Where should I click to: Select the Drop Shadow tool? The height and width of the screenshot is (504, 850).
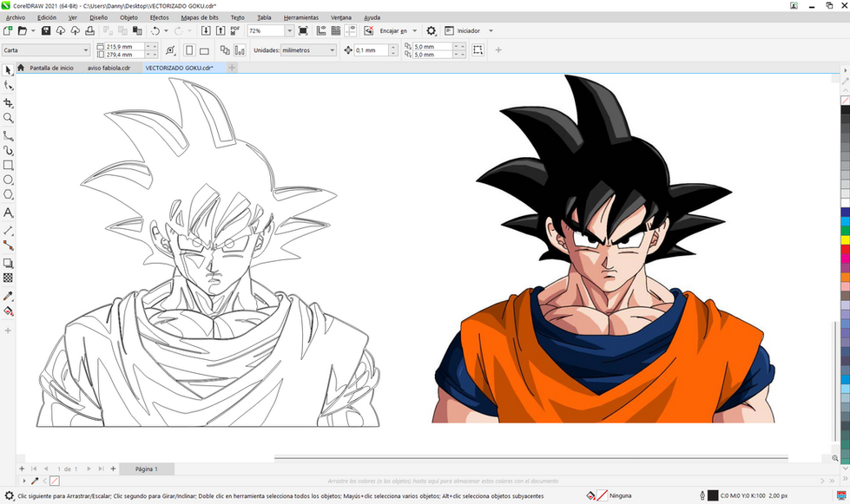[x=8, y=264]
